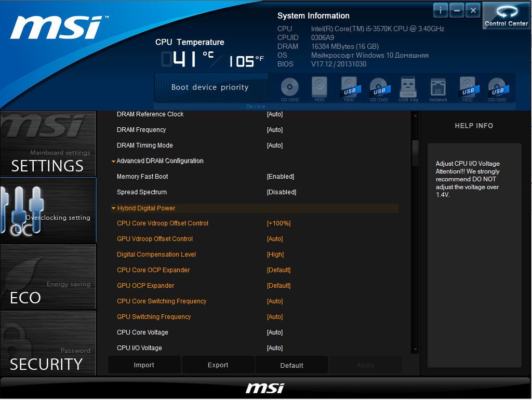The image size is (532, 400).
Task: Click scrollbar up arrow in settings list
Action: [415, 116]
